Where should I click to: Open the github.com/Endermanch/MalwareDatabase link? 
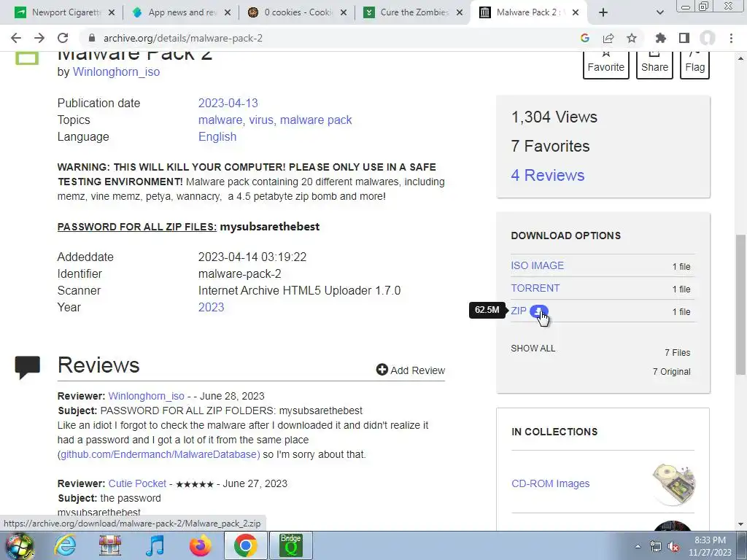[x=160, y=454]
